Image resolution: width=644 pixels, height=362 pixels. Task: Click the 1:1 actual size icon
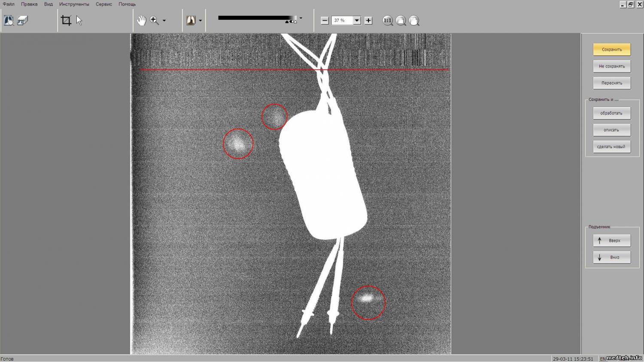coord(387,21)
